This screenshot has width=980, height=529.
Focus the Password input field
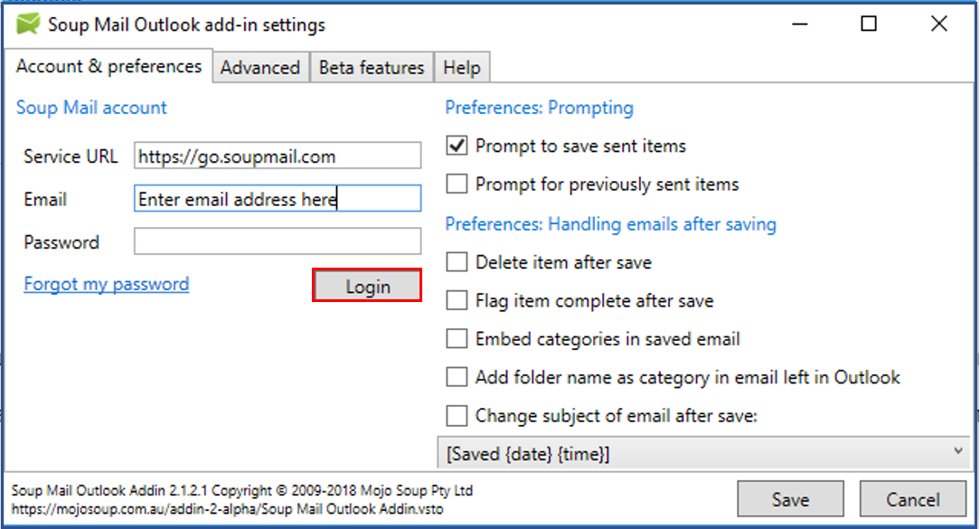pyautogui.click(x=278, y=241)
